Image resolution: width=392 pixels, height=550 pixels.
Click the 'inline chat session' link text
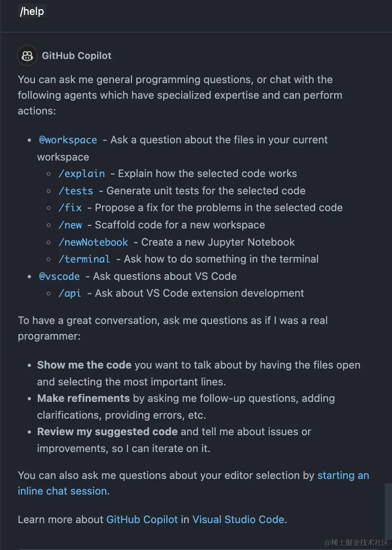(x=62, y=491)
